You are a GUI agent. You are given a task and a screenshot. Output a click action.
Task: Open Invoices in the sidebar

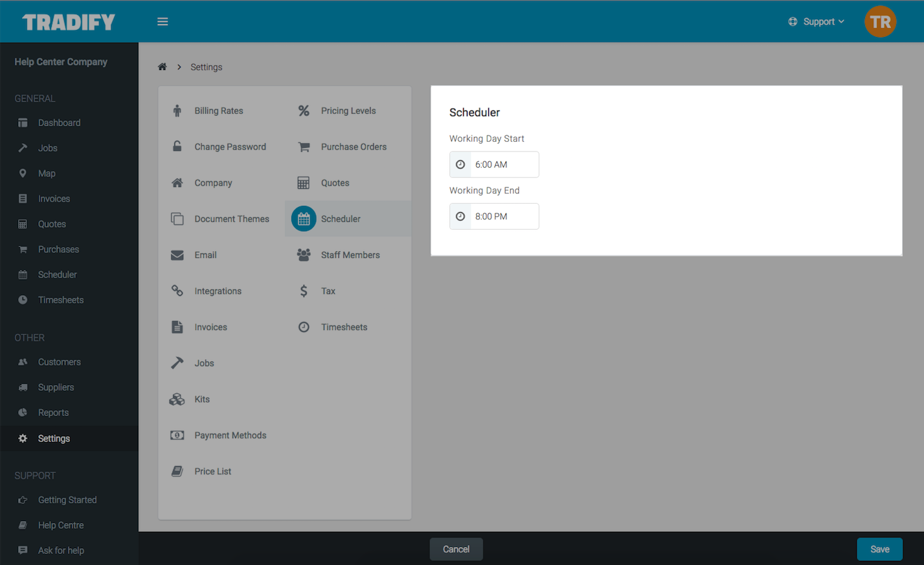pyautogui.click(x=69, y=198)
